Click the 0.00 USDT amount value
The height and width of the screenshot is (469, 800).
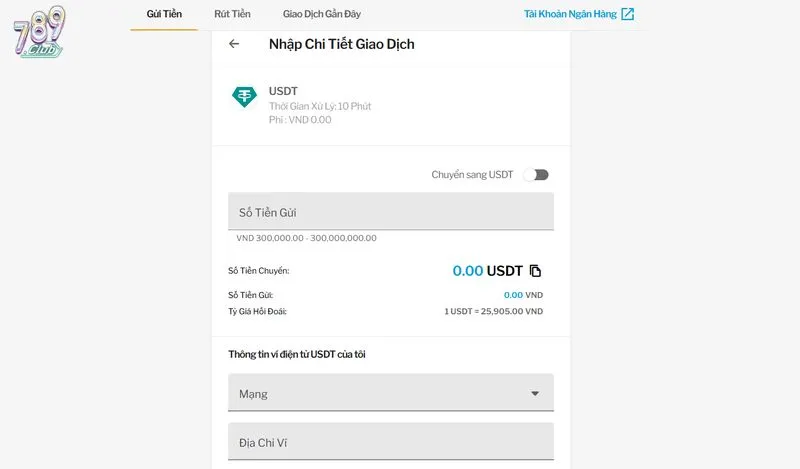click(x=488, y=271)
